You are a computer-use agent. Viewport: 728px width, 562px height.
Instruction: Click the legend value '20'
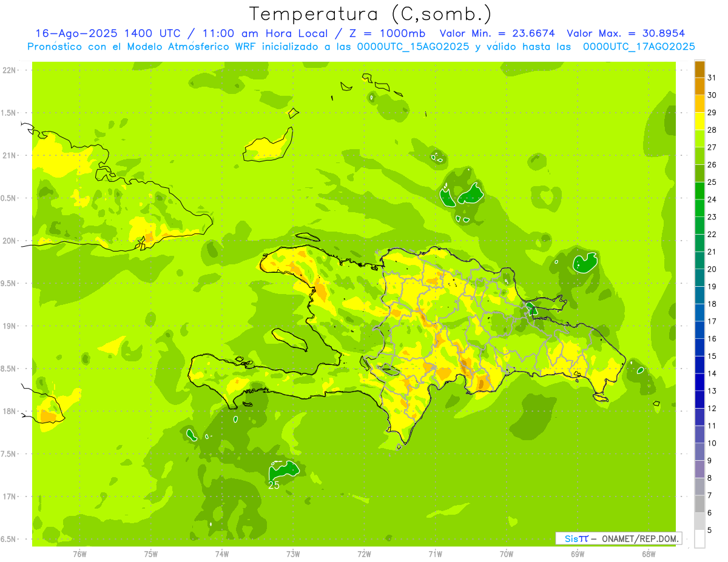712,269
